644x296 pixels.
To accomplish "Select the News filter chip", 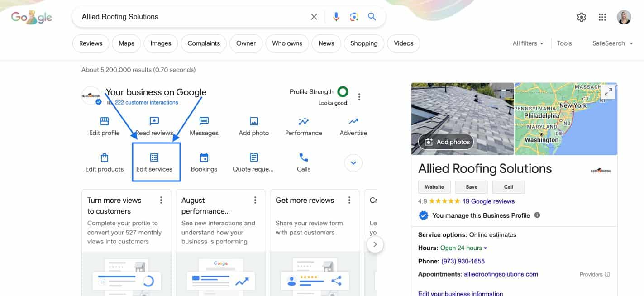I will [x=326, y=43].
